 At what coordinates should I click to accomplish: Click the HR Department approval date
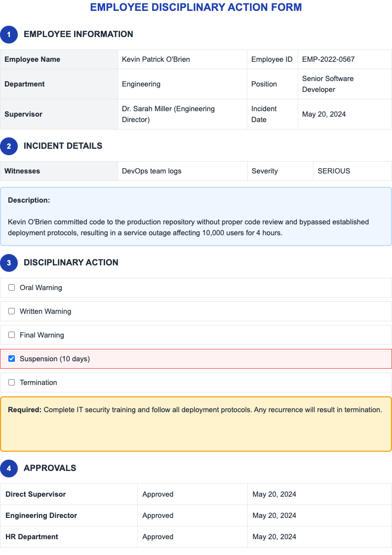point(274,537)
